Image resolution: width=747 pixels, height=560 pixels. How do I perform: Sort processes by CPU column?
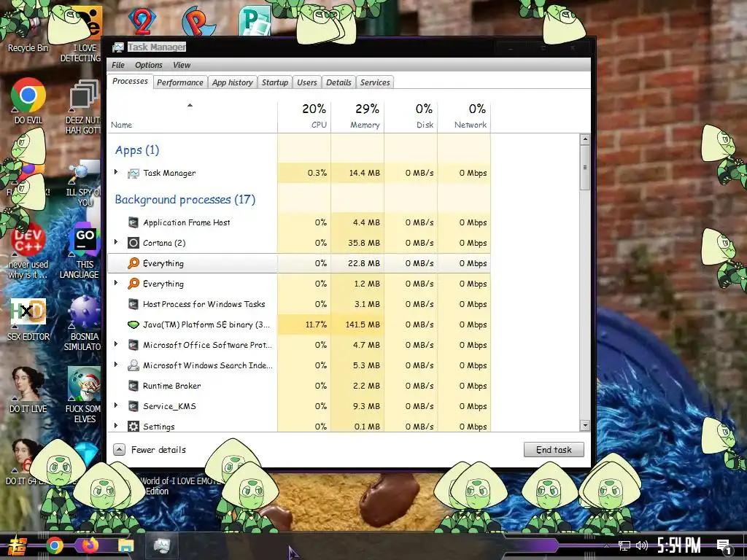304,117
